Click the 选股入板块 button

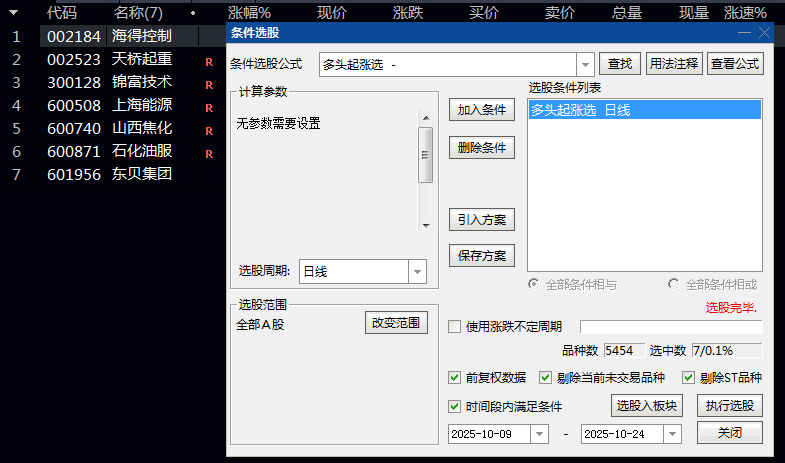646,405
